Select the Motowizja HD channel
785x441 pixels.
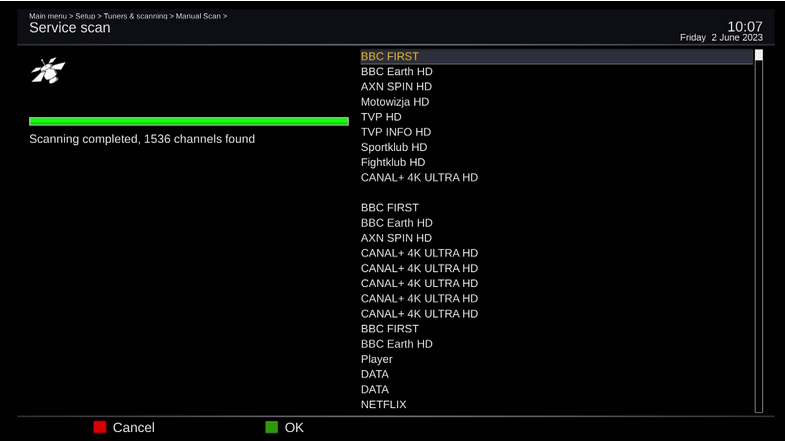point(395,102)
